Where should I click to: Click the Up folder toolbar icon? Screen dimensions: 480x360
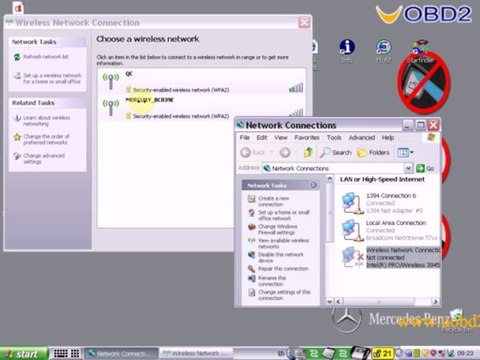pyautogui.click(x=308, y=153)
